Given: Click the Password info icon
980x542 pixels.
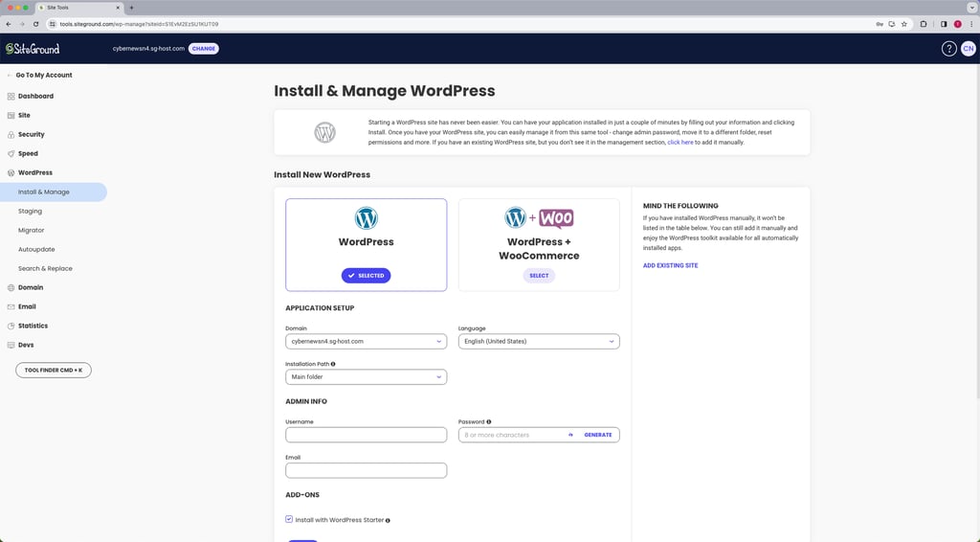Looking at the screenshot, I should [x=489, y=422].
